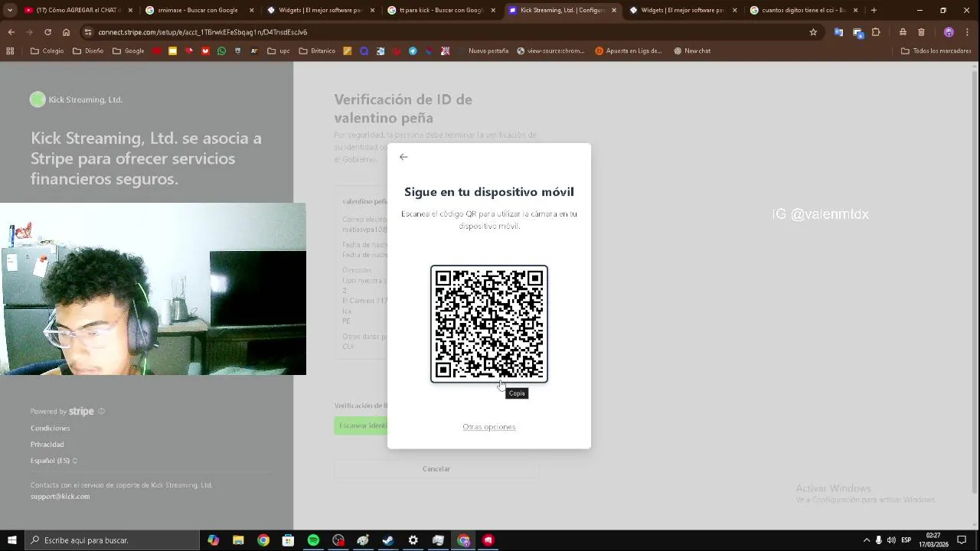Viewport: 980px width, 551px height.
Task: Open the upc bookmarks folder
Action: point(278,51)
